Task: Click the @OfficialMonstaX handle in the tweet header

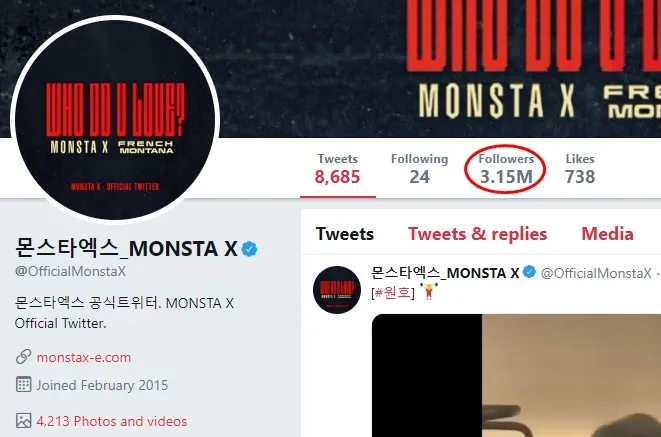Action: pyautogui.click(x=596, y=273)
